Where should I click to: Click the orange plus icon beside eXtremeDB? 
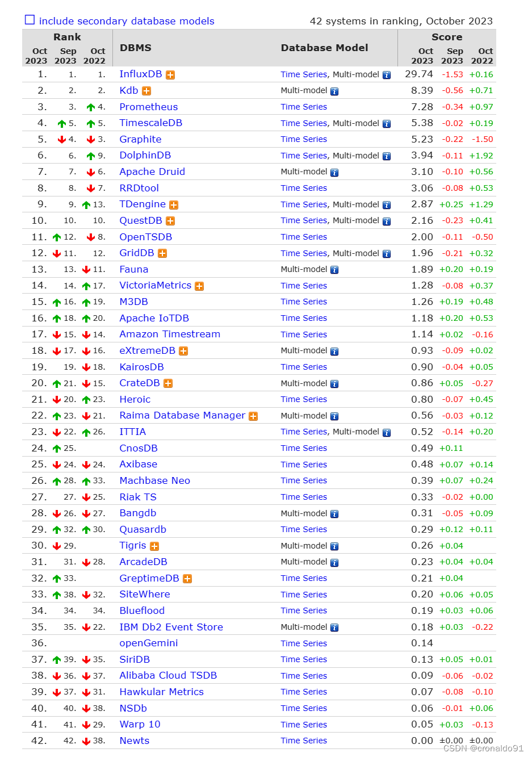point(183,352)
